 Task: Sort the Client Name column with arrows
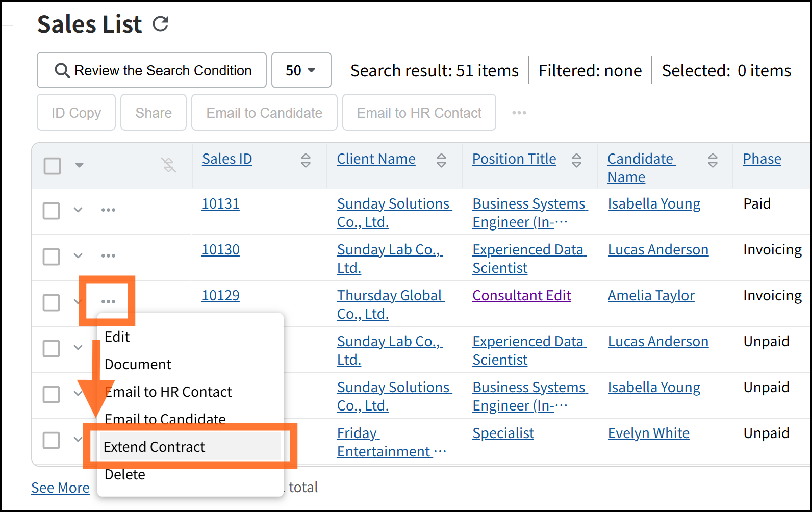[441, 160]
